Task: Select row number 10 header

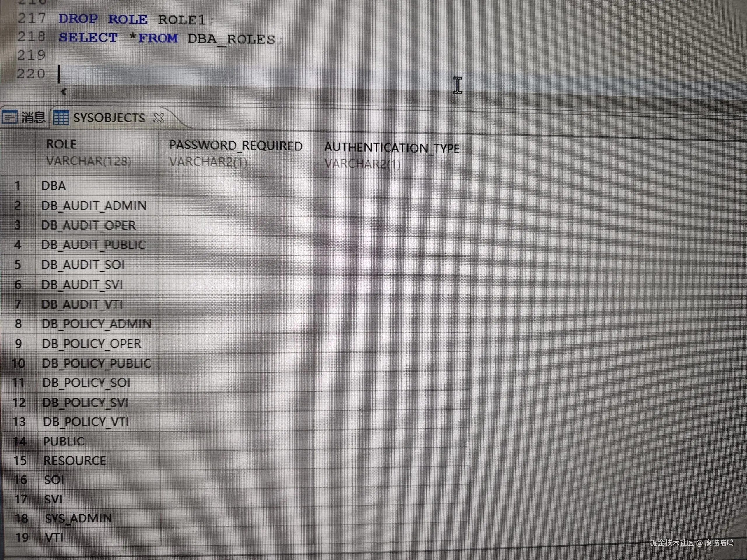Action: click(19, 363)
